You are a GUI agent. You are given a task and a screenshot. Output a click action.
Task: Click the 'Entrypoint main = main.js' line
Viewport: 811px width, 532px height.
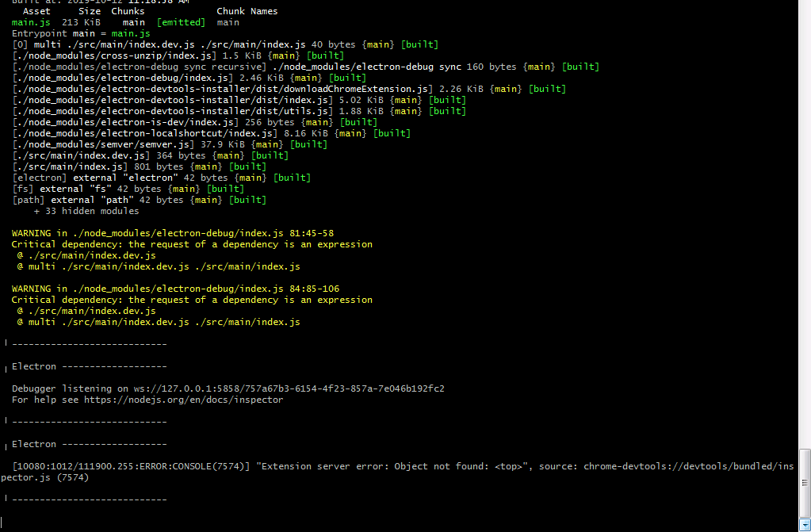point(81,33)
